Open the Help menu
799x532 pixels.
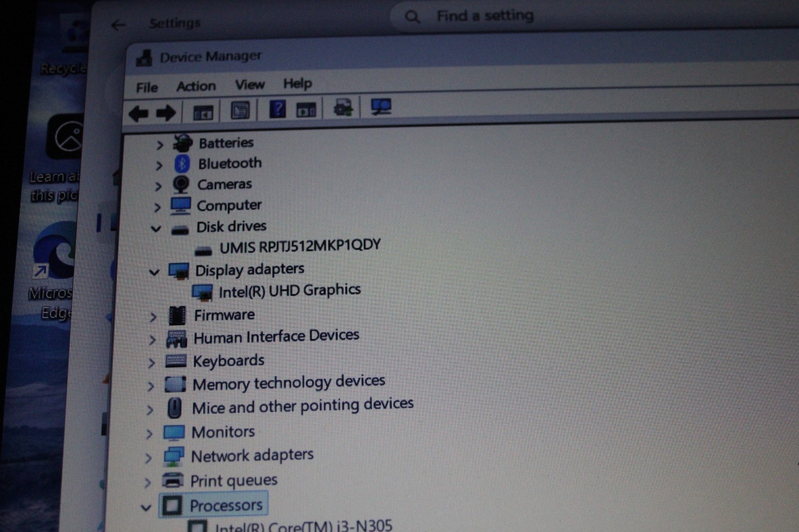[x=298, y=83]
